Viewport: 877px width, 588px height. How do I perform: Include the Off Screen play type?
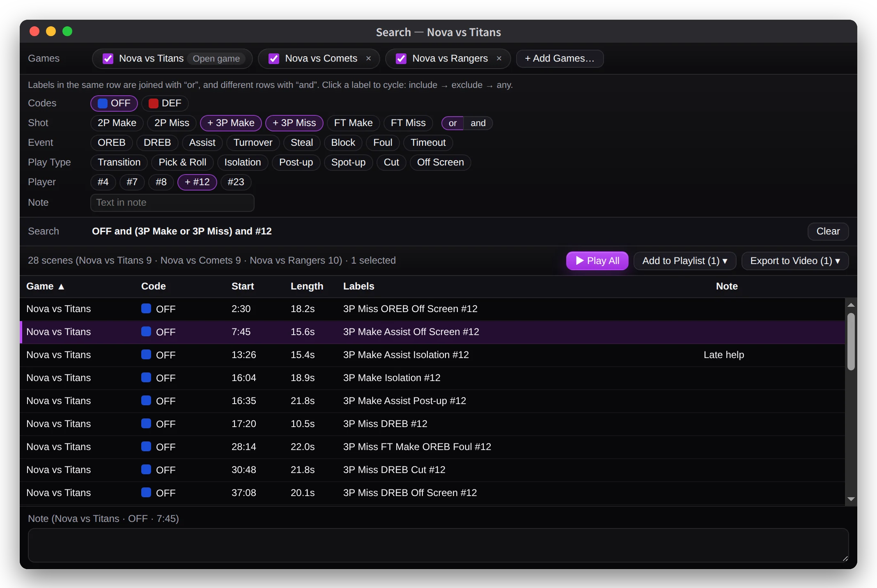click(x=441, y=162)
